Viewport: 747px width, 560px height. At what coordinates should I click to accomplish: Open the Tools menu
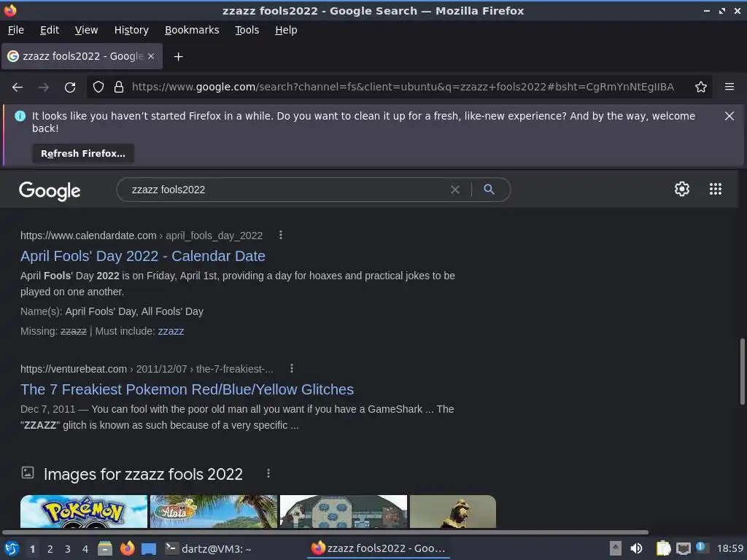coord(247,30)
